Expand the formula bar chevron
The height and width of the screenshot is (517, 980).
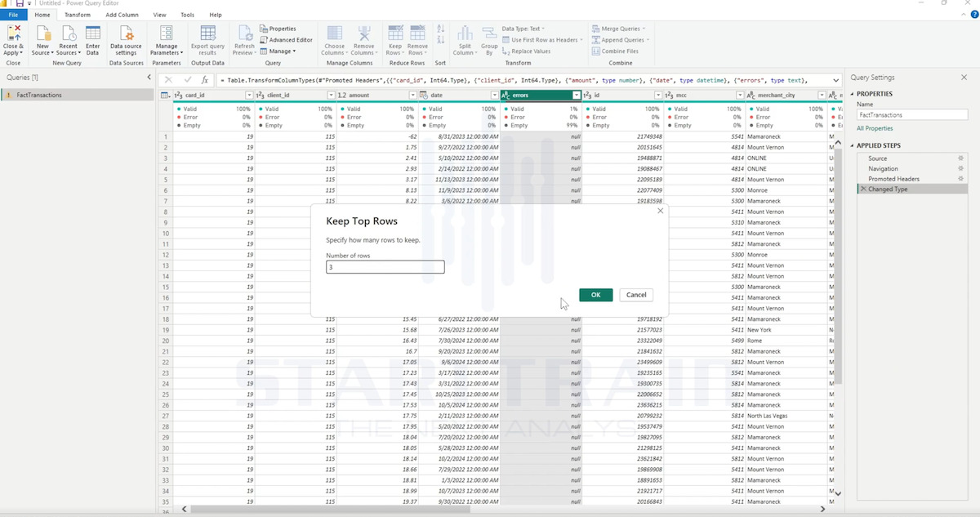(835, 80)
